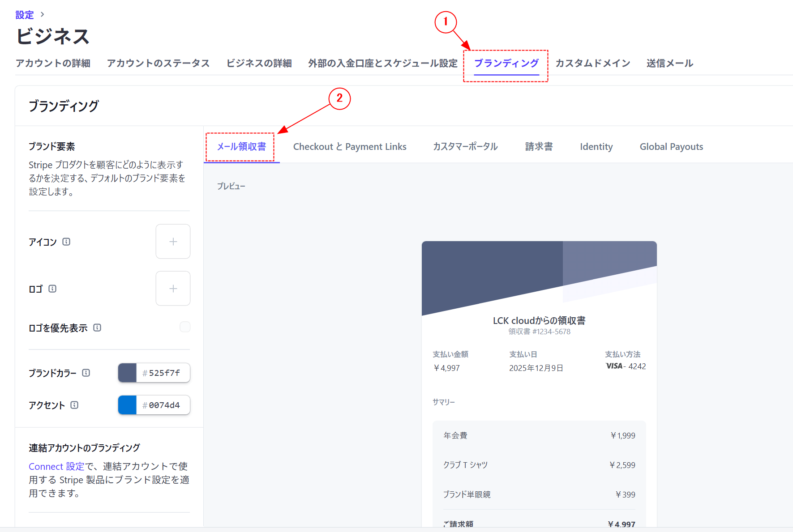The image size is (793, 532).
Task: Switch to Checkout と Payment Links tab
Action: click(349, 147)
